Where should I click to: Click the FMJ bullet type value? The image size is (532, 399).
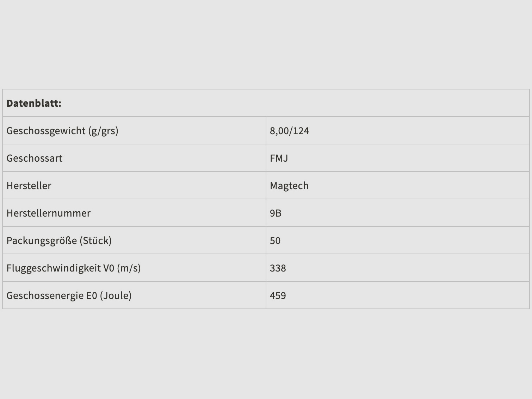(279, 158)
